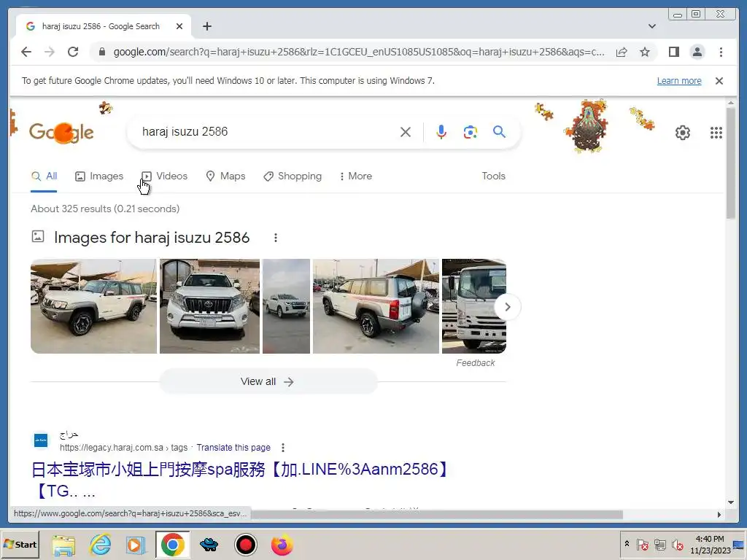The width and height of the screenshot is (747, 560).
Task: Click the Haraj site favicon
Action: click(x=41, y=440)
